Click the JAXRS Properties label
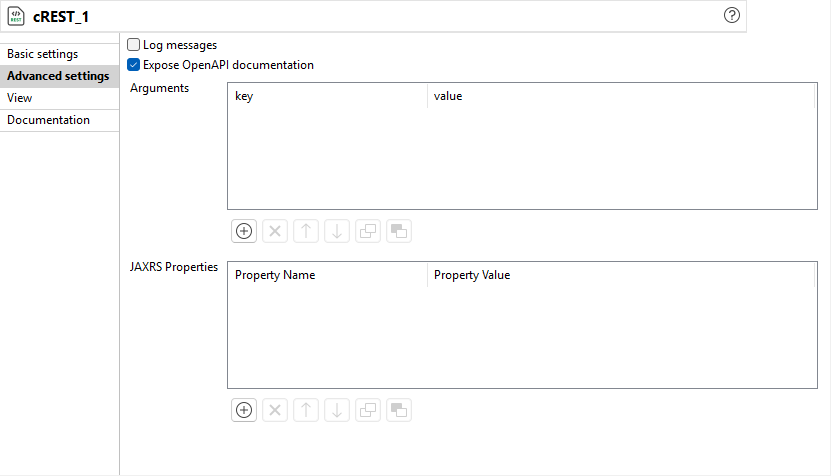Image resolution: width=831 pixels, height=476 pixels. tap(174, 267)
